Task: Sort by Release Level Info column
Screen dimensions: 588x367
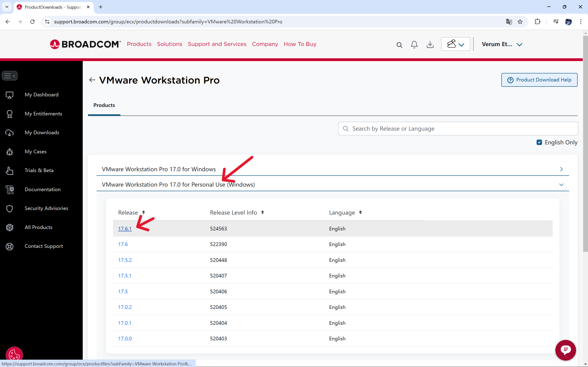Action: pos(262,212)
